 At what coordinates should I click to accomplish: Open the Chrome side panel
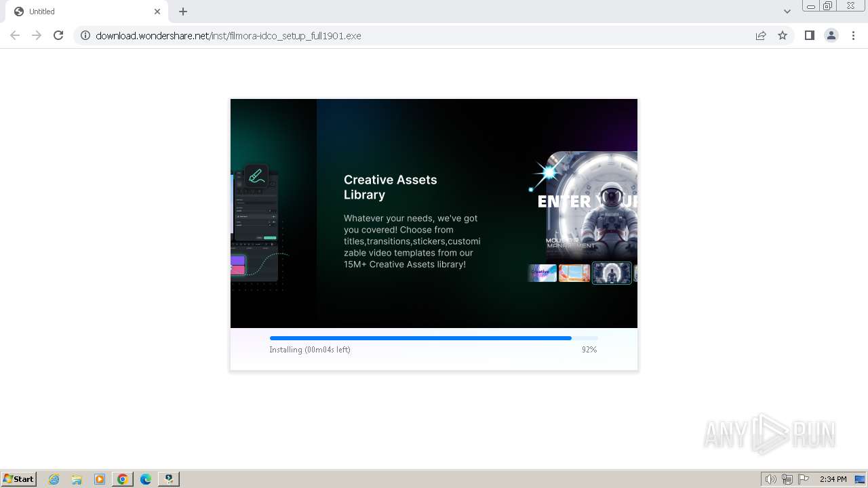(809, 35)
